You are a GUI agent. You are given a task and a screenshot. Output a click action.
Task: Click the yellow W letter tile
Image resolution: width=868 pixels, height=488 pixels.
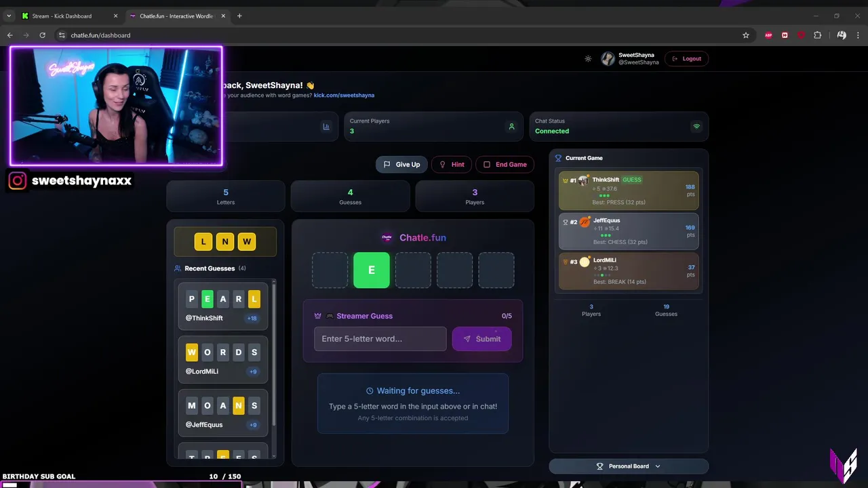(x=247, y=241)
